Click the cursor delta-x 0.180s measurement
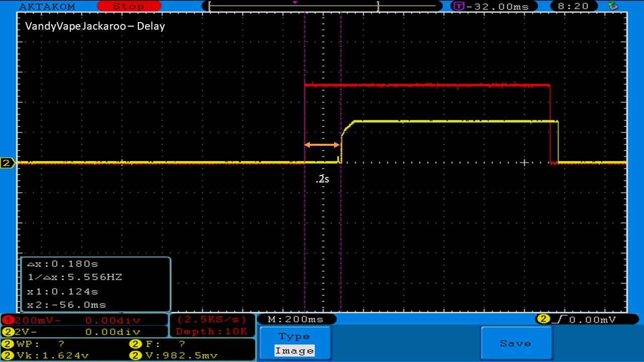This screenshot has width=644, height=362. tap(62, 264)
